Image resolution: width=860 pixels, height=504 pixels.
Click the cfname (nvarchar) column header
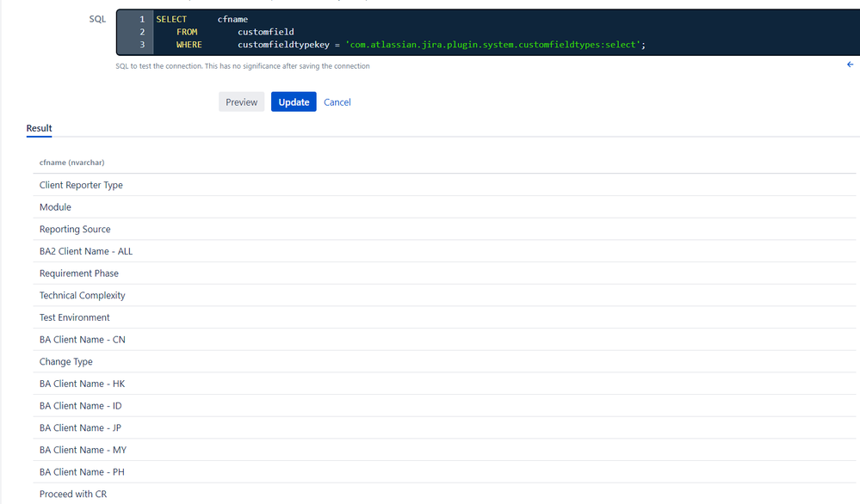[x=71, y=162]
